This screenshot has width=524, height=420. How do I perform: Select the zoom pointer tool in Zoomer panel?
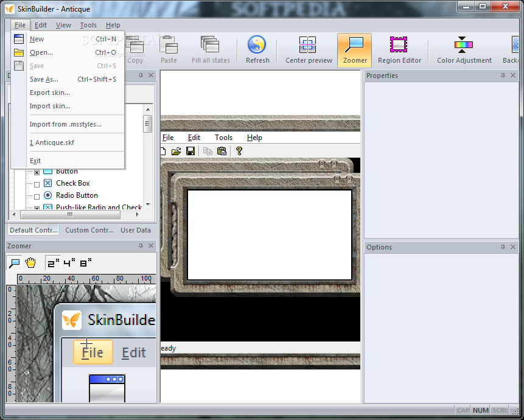tap(15, 264)
